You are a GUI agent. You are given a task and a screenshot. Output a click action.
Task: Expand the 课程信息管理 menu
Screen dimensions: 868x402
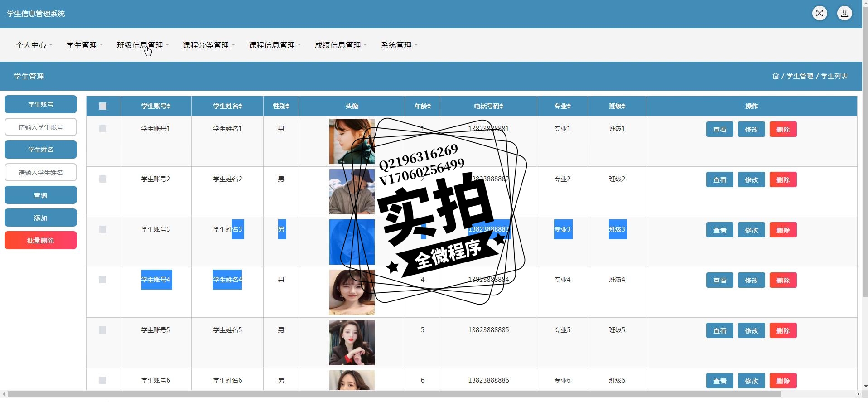tap(275, 45)
